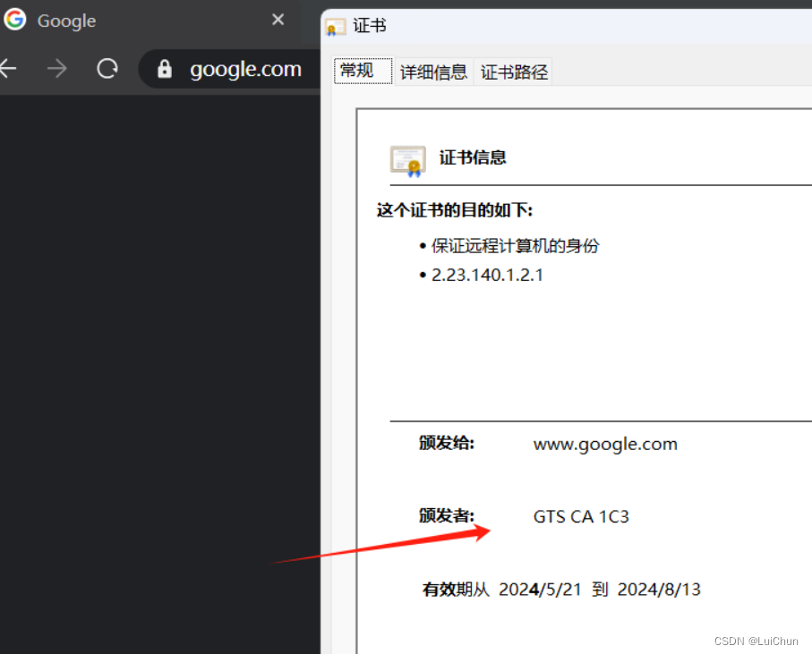812x654 pixels.
Task: Click the certificate ribbon icon beside 证书信息
Action: coord(408,161)
